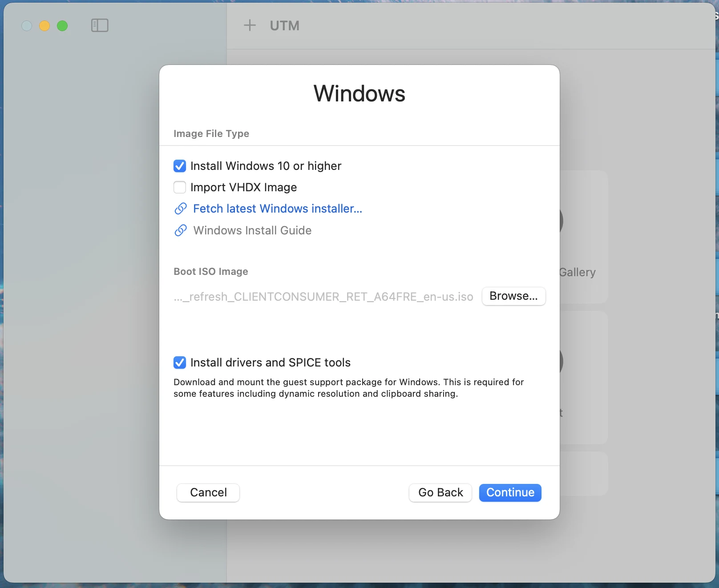Open Fetch latest Windows installer link

click(278, 209)
